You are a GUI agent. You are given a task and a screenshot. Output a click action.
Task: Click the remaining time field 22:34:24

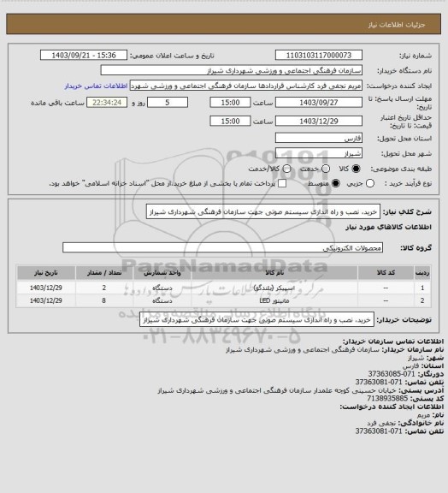[x=107, y=103]
